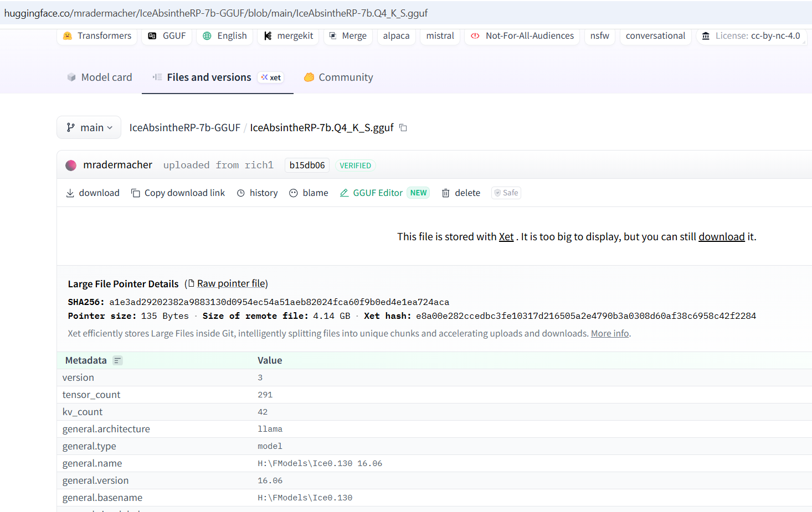Select the English language tag
This screenshot has width=812, height=512.
pyautogui.click(x=225, y=36)
